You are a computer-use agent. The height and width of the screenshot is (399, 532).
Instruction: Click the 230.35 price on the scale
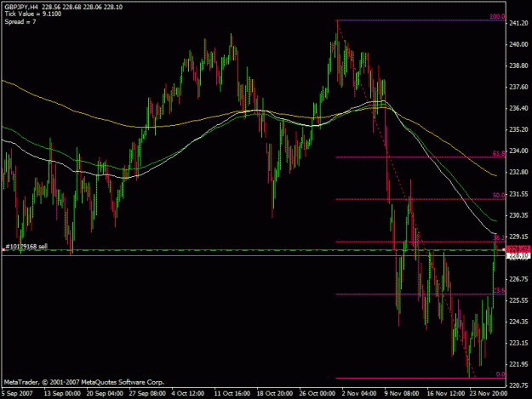pyautogui.click(x=518, y=215)
